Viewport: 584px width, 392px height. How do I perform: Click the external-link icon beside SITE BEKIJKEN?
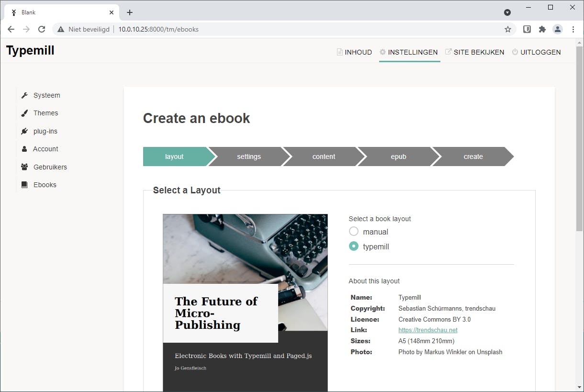[x=449, y=52]
